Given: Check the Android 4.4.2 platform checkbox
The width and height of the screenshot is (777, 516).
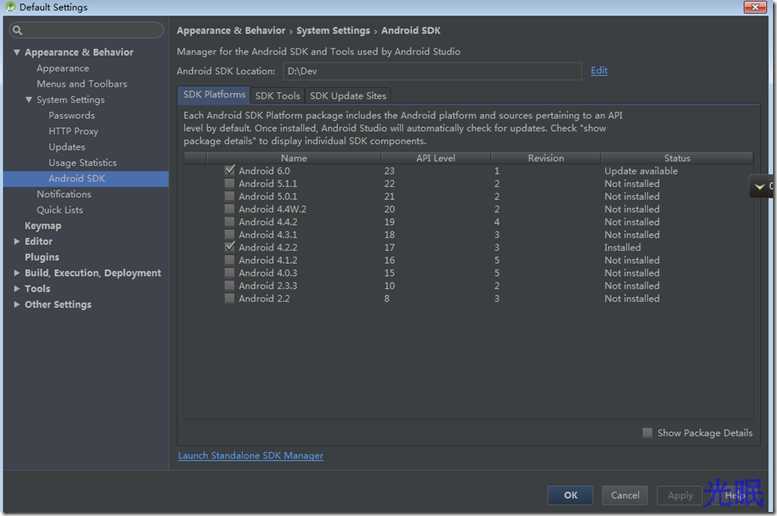Looking at the screenshot, I should tap(229, 222).
